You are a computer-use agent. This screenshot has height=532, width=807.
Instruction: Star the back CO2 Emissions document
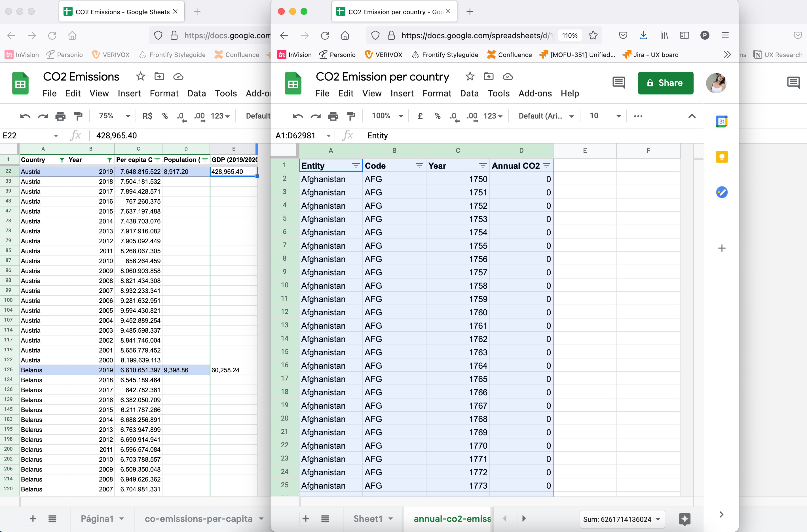(140, 76)
